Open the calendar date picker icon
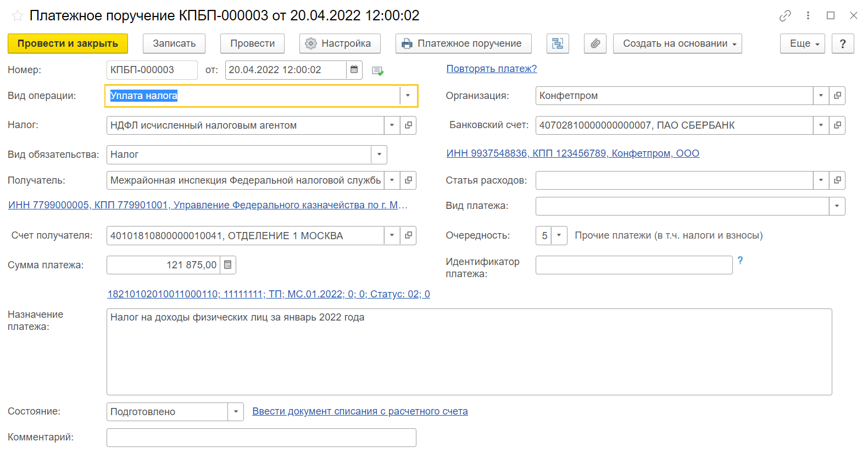868x458 pixels. click(x=354, y=70)
